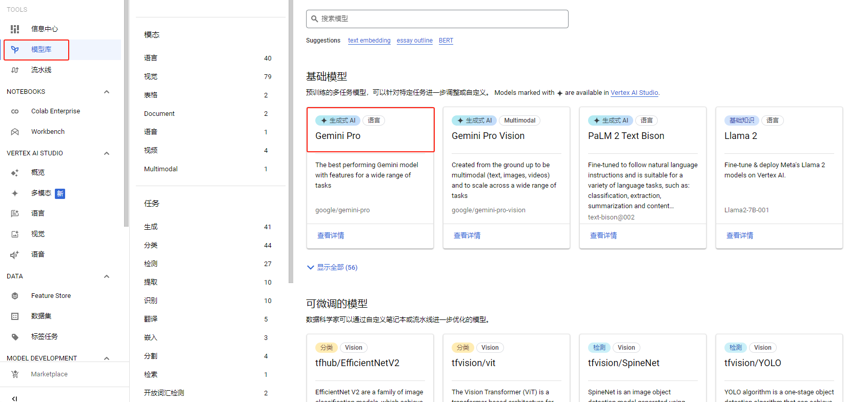
Task: Open 信息中心 dashboard icon in sidebar
Action: (x=15, y=29)
